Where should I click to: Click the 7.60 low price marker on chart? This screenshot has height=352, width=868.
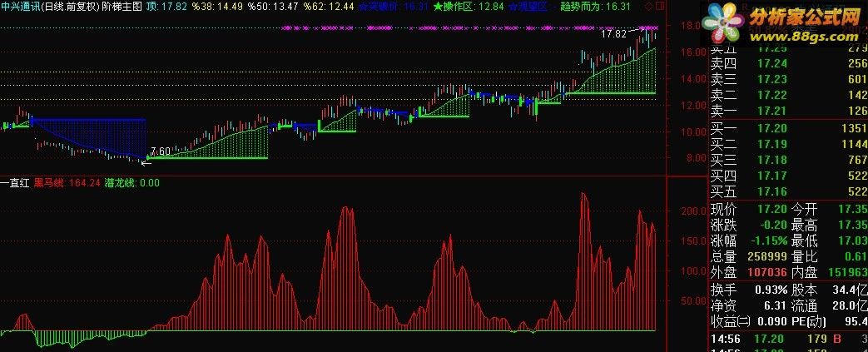(x=160, y=151)
